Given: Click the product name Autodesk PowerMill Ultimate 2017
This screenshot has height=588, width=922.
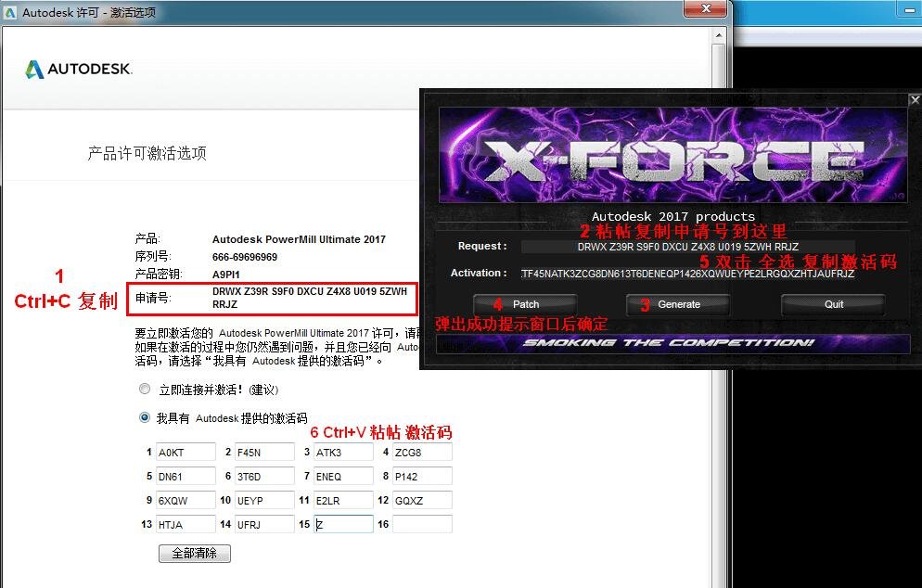Looking at the screenshot, I should 299,239.
